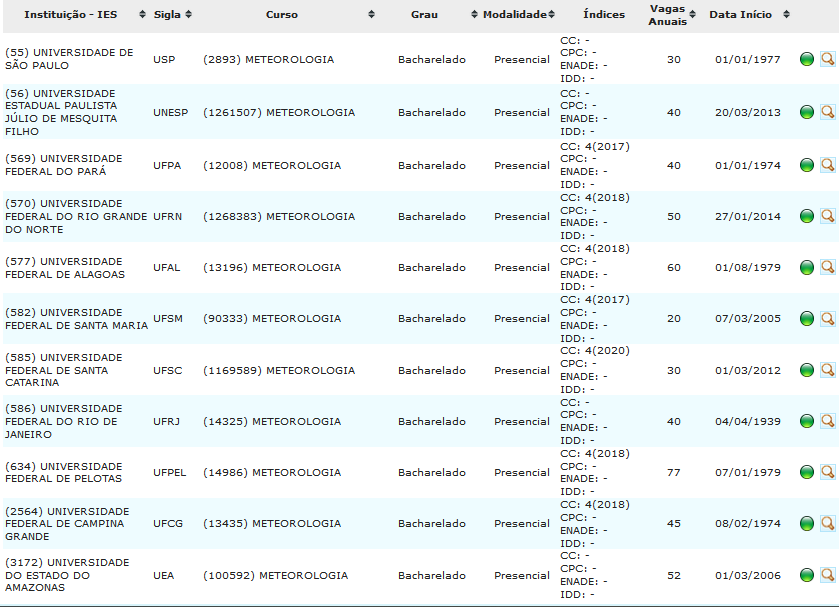Click CC: 4(2020) index in UFSC row
Viewport: 839px width, 607px height.
coord(595,351)
